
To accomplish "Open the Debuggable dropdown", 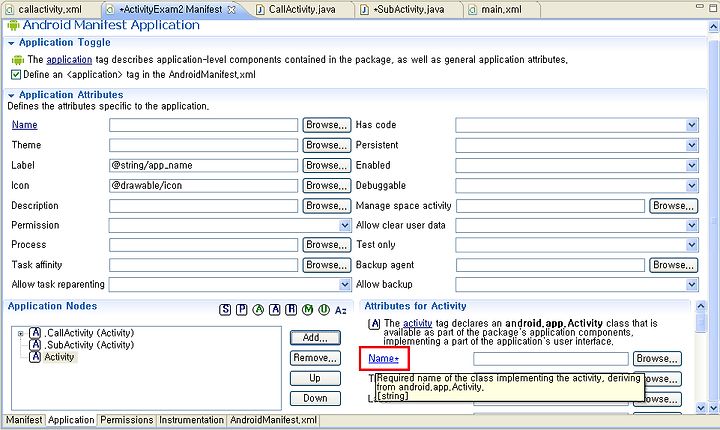I will point(692,186).
